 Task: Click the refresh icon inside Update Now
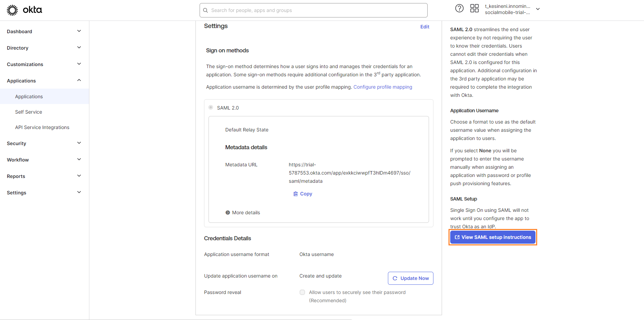pos(395,278)
